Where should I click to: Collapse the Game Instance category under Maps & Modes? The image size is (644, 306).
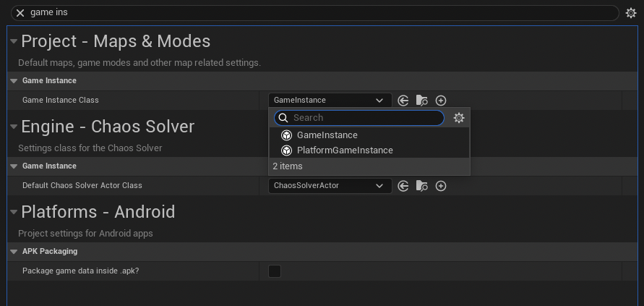point(14,81)
